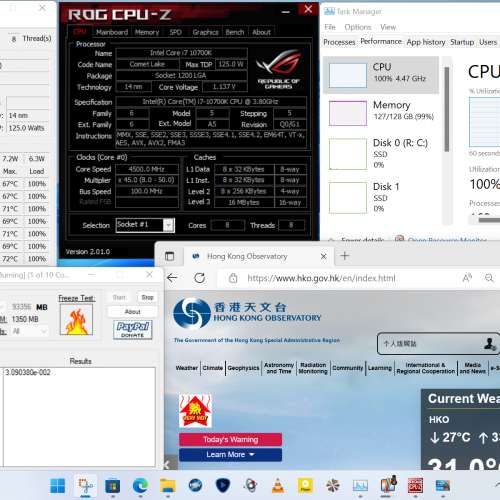500x500 pixels.
Task: Open Users tab in Task Manager
Action: (x=488, y=42)
